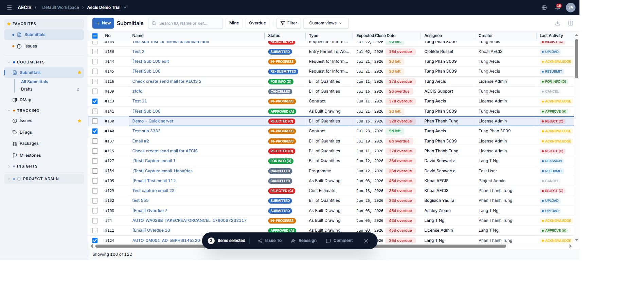Collapse the Tracking section

pos(9,111)
